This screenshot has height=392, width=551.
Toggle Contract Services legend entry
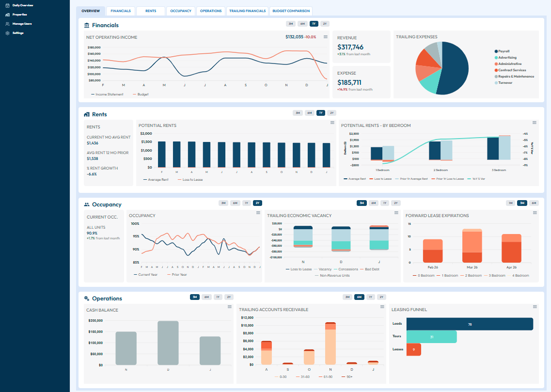(510, 70)
